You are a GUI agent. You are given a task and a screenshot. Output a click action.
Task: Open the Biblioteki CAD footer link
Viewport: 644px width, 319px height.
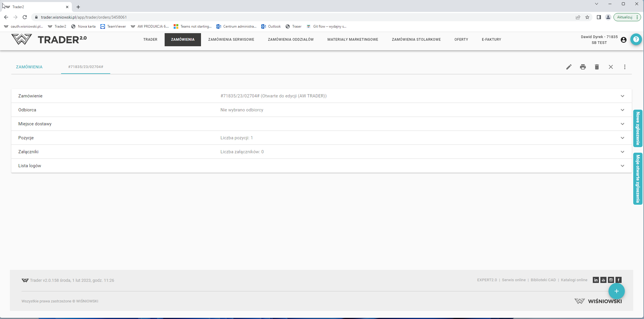pyautogui.click(x=543, y=280)
